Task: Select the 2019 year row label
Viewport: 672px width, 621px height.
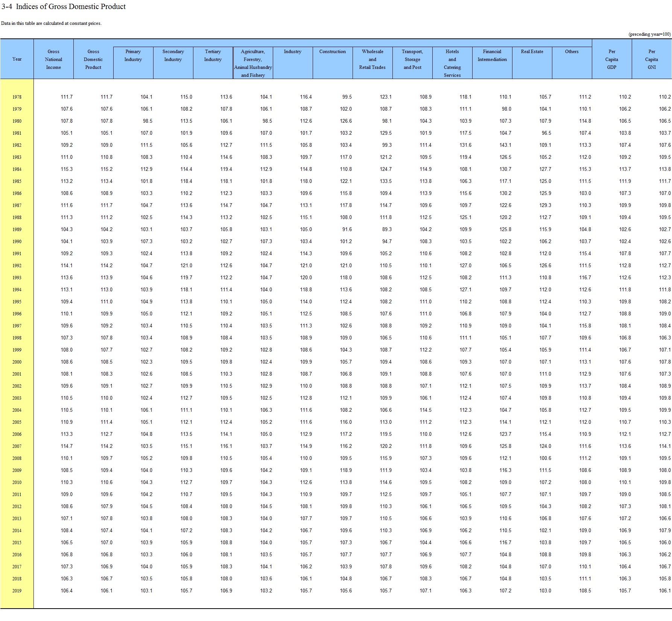Action: point(17,591)
